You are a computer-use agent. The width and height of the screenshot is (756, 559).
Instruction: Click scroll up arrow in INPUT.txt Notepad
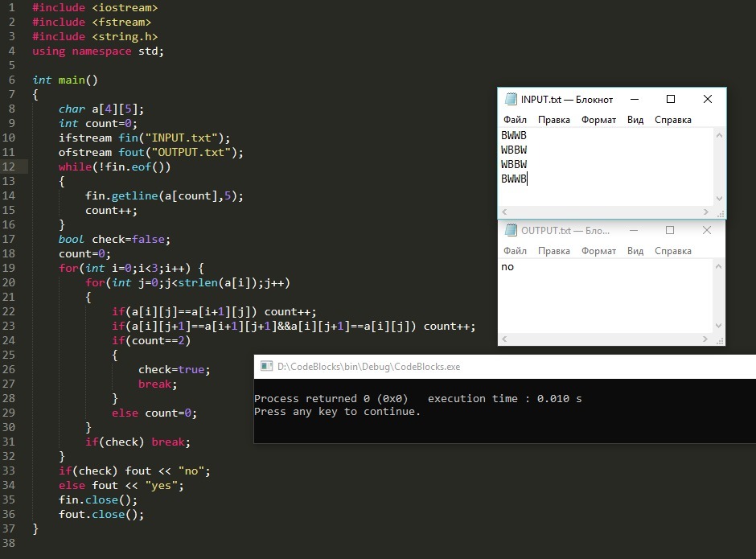[719, 136]
